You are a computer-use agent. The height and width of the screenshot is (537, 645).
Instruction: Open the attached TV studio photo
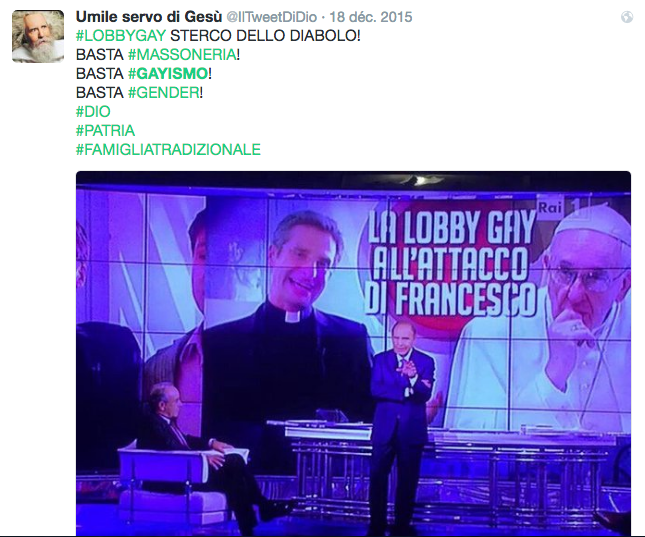tap(353, 353)
